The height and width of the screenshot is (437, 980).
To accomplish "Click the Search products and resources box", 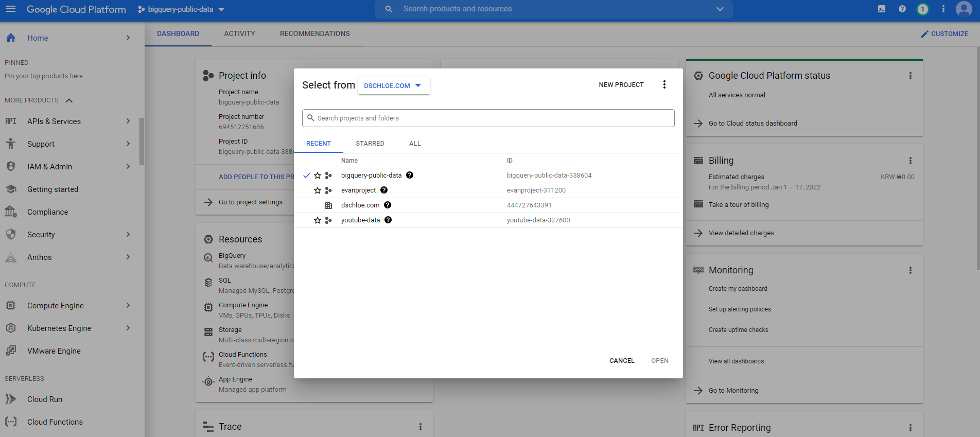I will pyautogui.click(x=553, y=9).
